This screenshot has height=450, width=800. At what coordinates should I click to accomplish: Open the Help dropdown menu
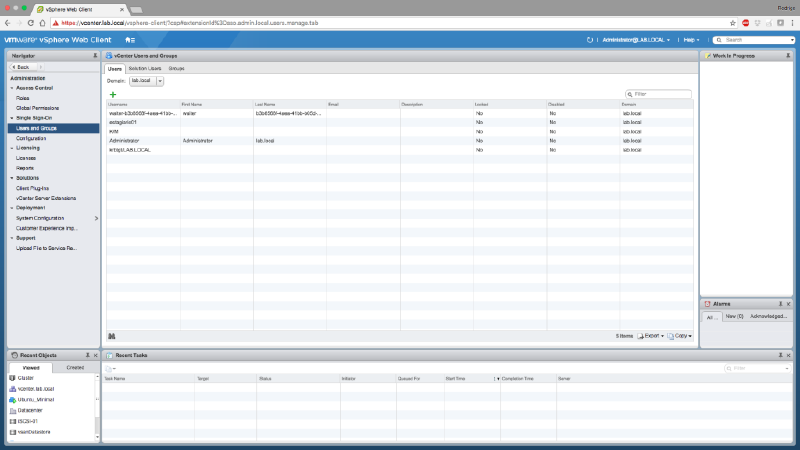[689, 40]
